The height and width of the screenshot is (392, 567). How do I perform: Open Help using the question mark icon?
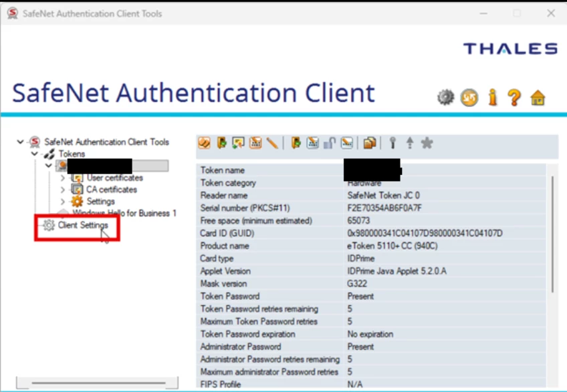(x=514, y=97)
